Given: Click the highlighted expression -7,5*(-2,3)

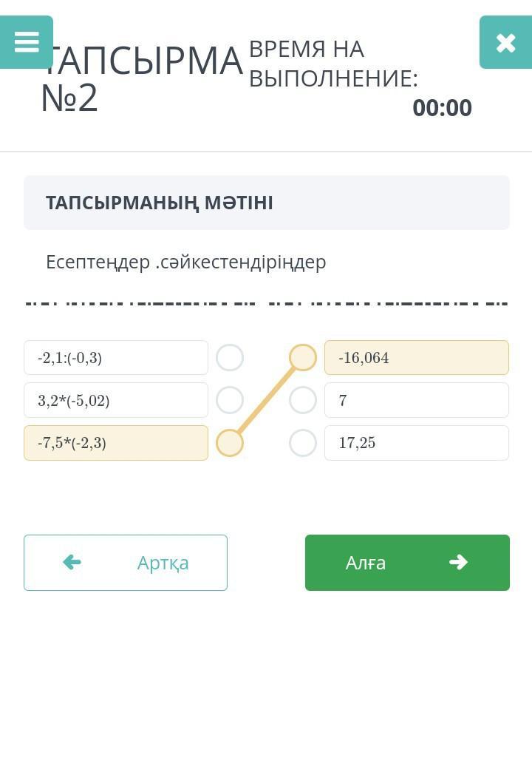Looking at the screenshot, I should (116, 443).
